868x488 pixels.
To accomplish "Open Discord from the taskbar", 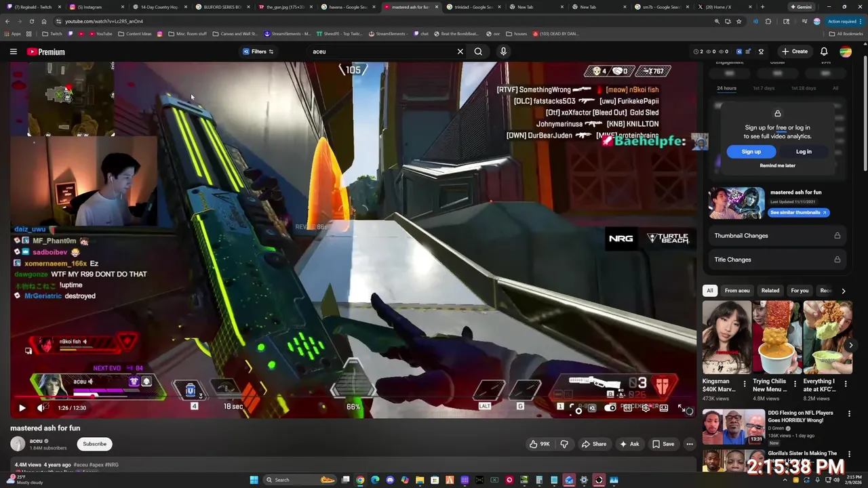I will tap(390, 480).
